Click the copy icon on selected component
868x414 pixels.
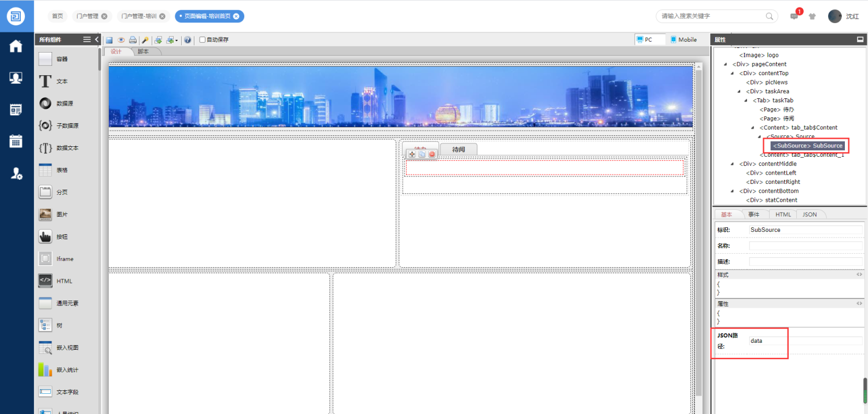(422, 154)
